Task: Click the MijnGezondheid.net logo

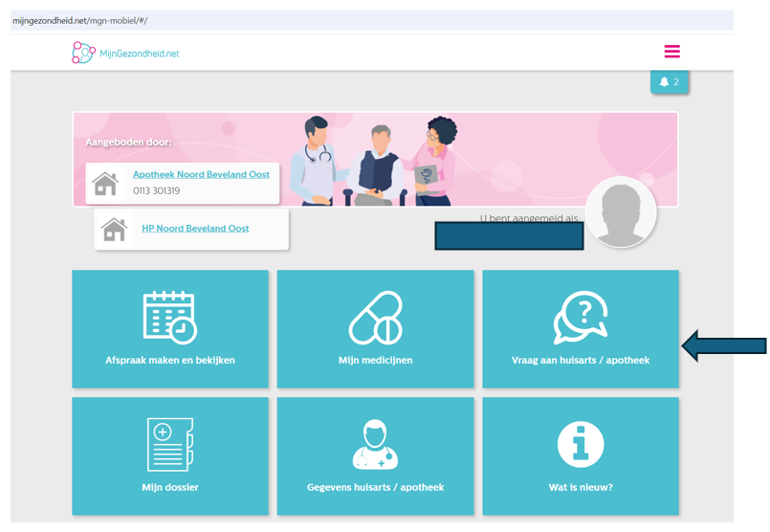Action: pos(125,53)
